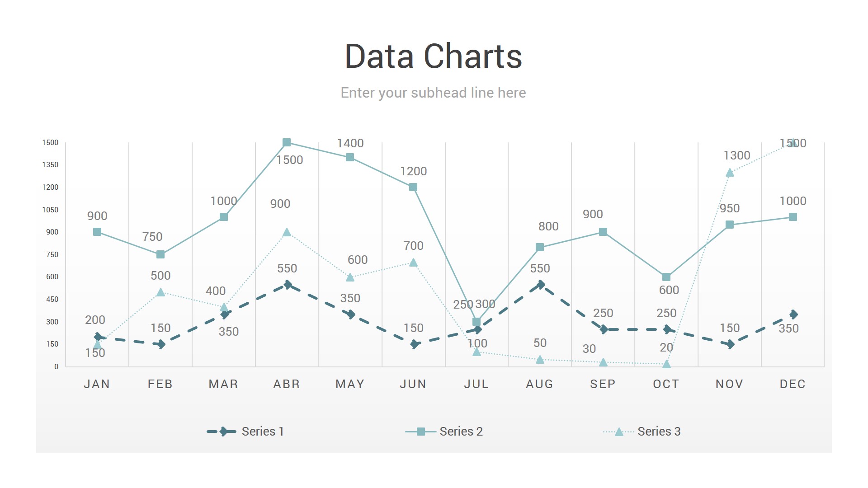Select the JAN category axis label

tap(97, 384)
